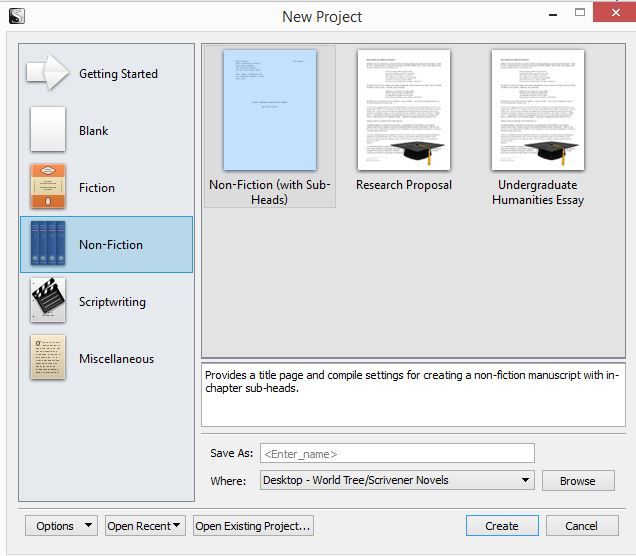This screenshot has width=636, height=556.
Task: Click the Scrivener logo in title bar
Action: (x=17, y=16)
